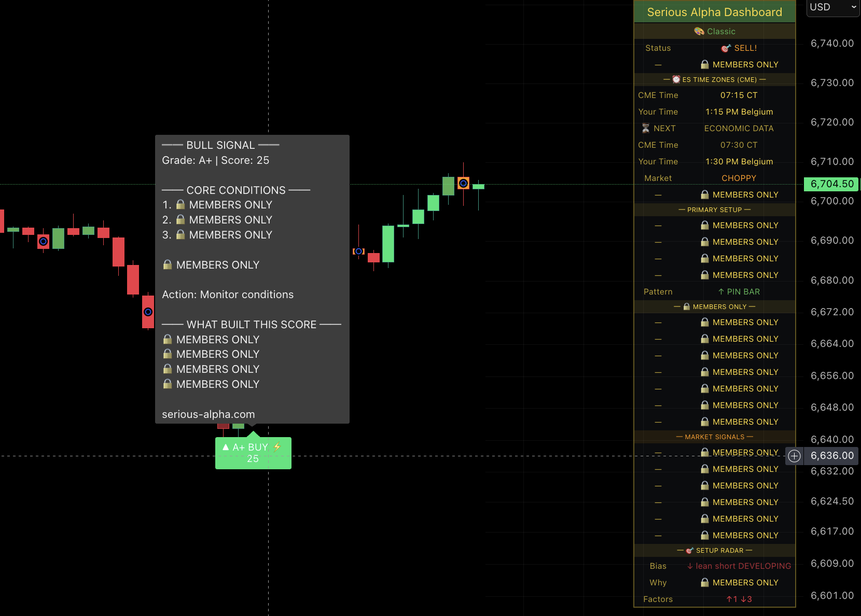Click the palette swatch next to Classic
The height and width of the screenshot is (616, 861).
point(699,31)
